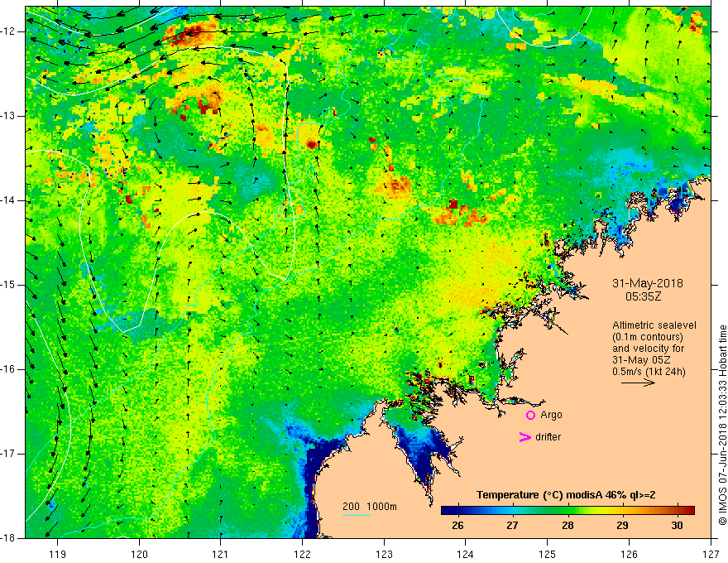Image resolution: width=728 pixels, height=563 pixels.
Task: Click the 'Argo' legend label
Action: pyautogui.click(x=551, y=415)
